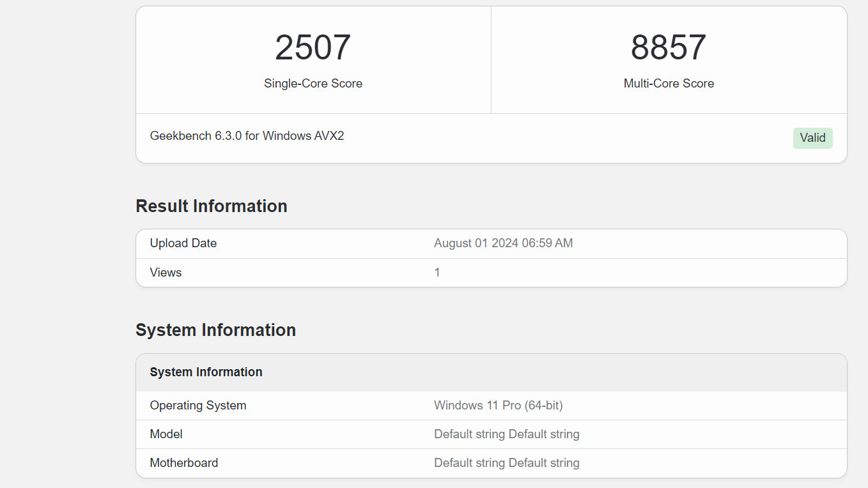Viewport: 868px width, 488px height.
Task: Click the Motherboard row's Default string value
Action: [x=506, y=463]
